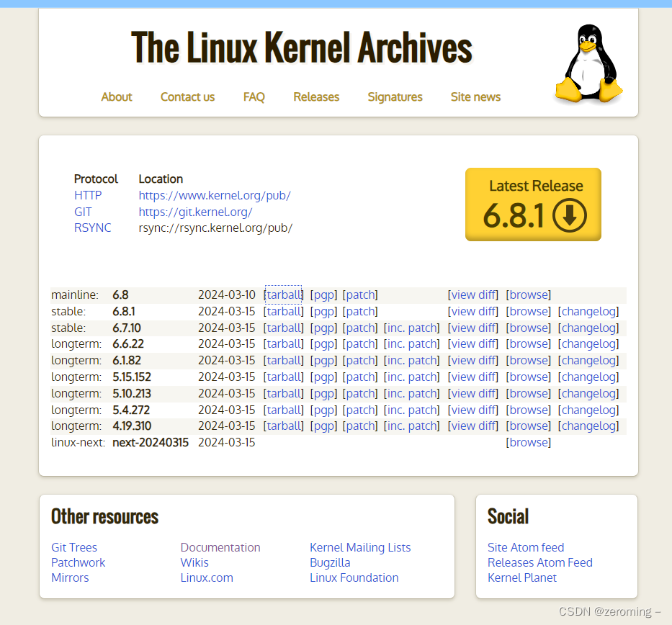The width and height of the screenshot is (672, 625).
Task: Open the About page
Action: coord(116,96)
